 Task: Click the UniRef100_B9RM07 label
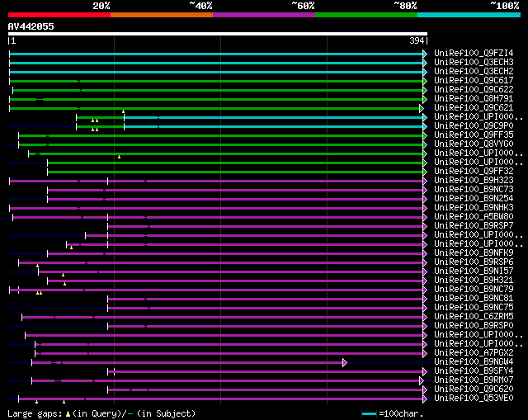click(x=474, y=380)
